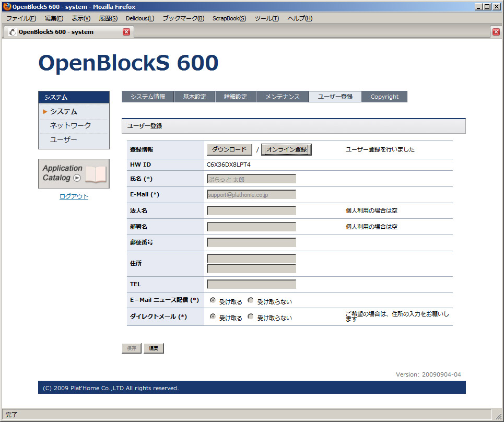The image size is (504, 422).
Task: Select 受け取る for E-Mail ニュース配信
Action: click(x=213, y=300)
